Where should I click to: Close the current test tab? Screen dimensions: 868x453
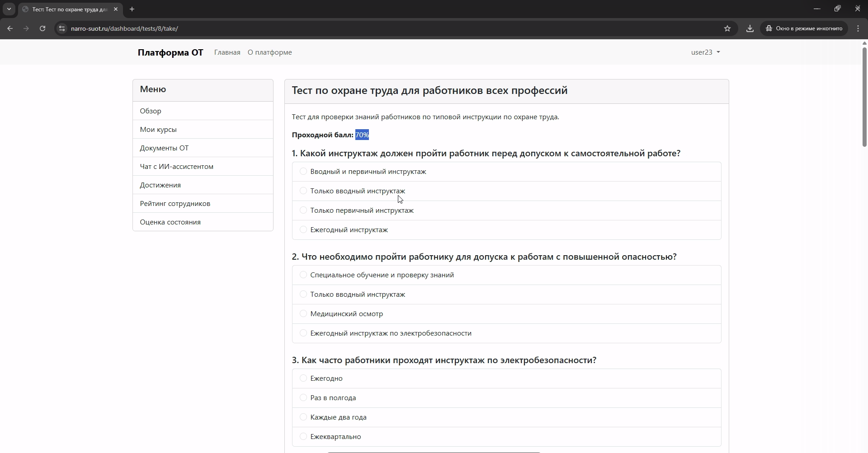(x=116, y=9)
